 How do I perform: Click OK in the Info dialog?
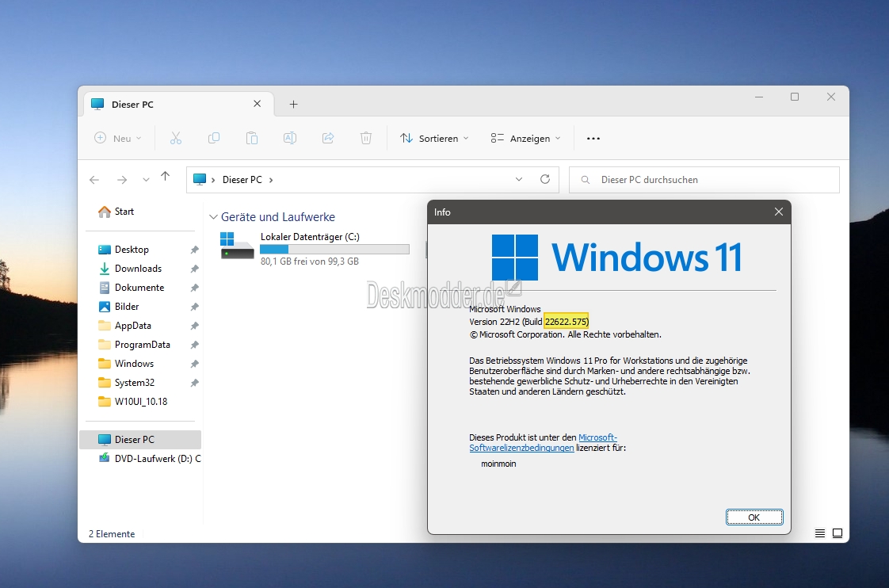coord(754,517)
